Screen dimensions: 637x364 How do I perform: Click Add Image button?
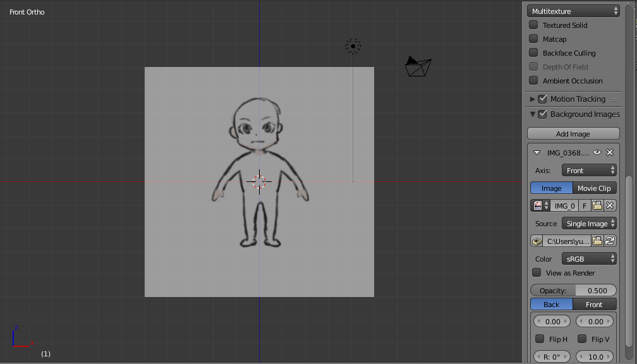point(573,134)
